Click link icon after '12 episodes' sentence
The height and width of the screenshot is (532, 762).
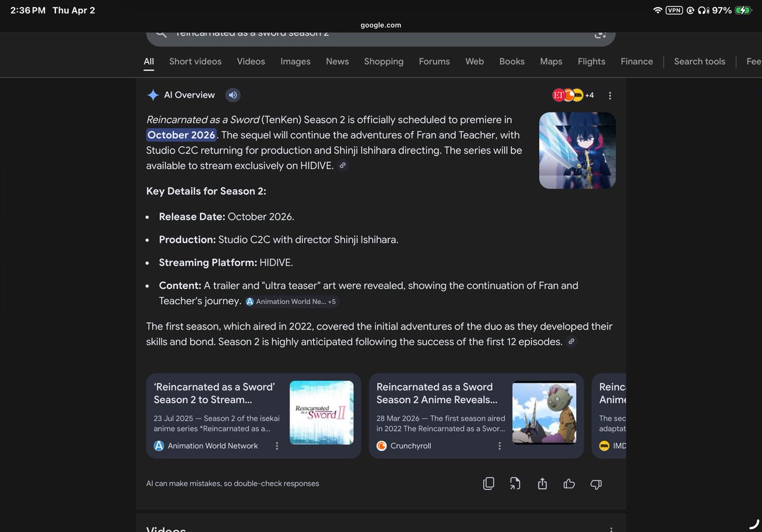tap(571, 342)
